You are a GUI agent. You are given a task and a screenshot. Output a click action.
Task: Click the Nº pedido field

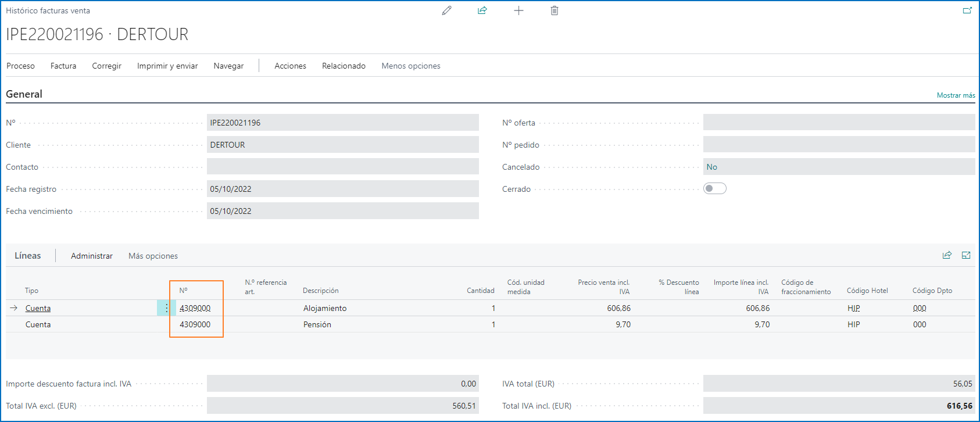[x=839, y=144]
